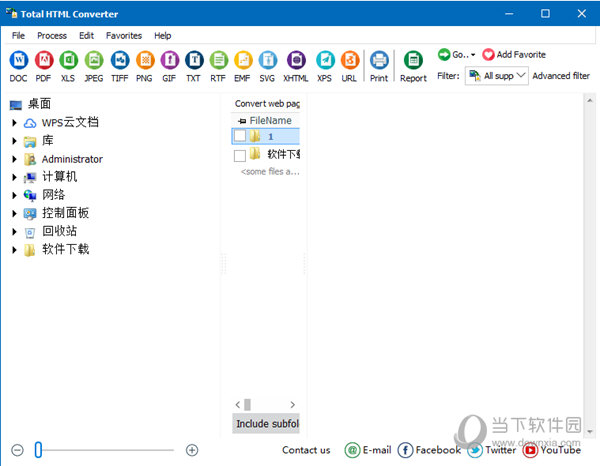600x466 pixels.
Task: Choose the GIF output icon
Action: click(x=170, y=60)
